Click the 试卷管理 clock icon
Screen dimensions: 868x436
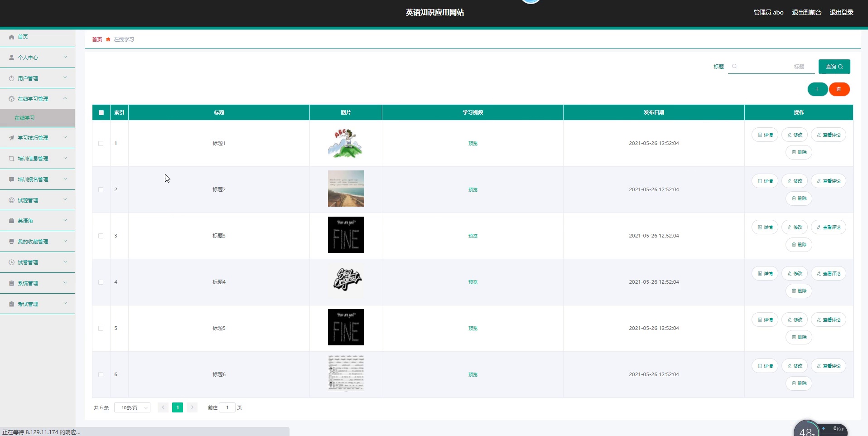coord(11,262)
